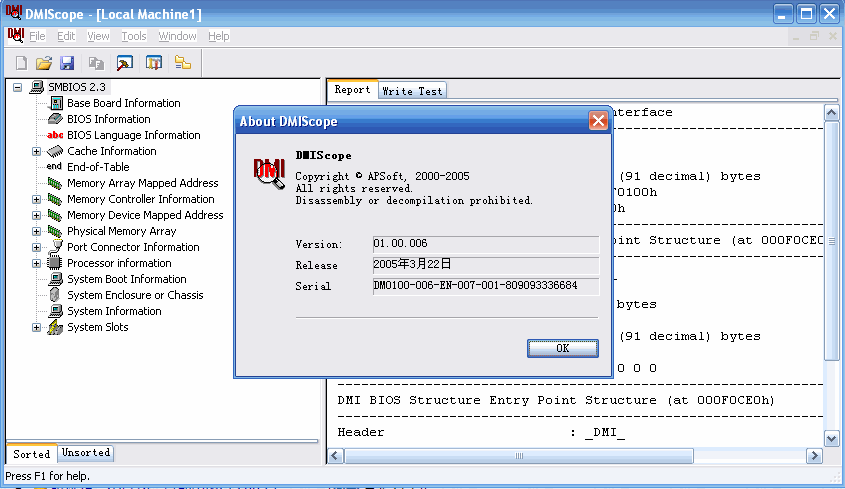This screenshot has width=845, height=489.
Task: Click the report scroll up arrow
Action: pos(832,113)
